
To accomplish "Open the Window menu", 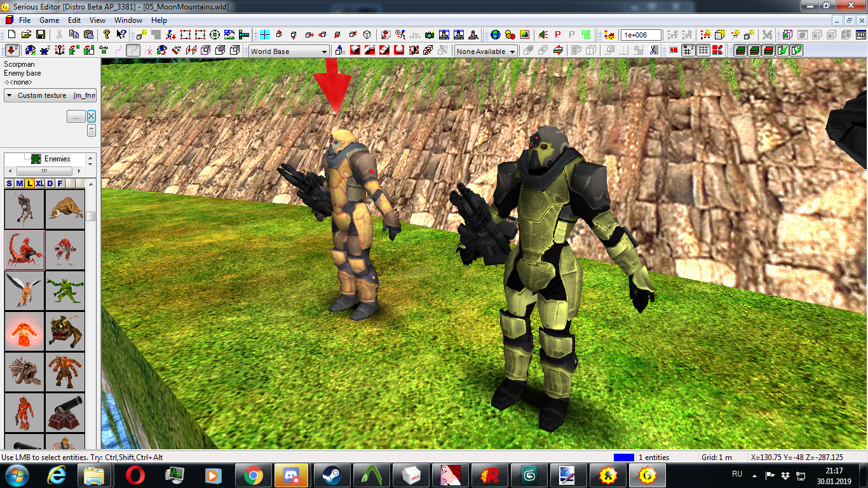I will [x=128, y=20].
